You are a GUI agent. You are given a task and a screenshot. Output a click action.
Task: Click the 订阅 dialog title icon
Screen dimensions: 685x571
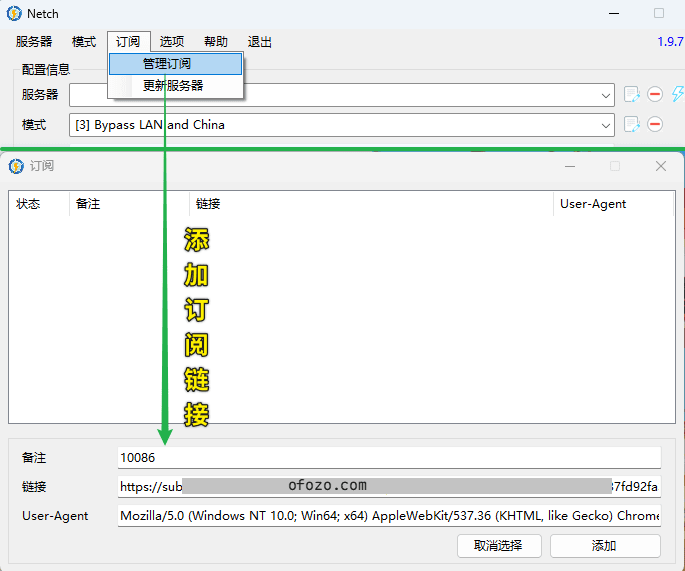16,166
